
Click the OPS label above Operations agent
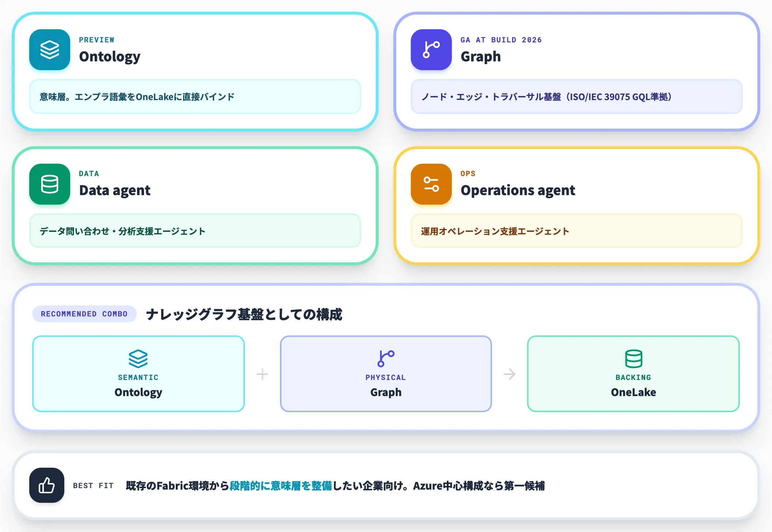pyautogui.click(x=468, y=174)
